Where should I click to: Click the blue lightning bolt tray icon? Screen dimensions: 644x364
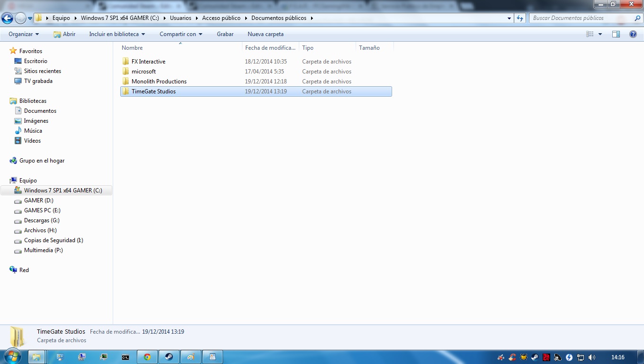click(x=569, y=357)
